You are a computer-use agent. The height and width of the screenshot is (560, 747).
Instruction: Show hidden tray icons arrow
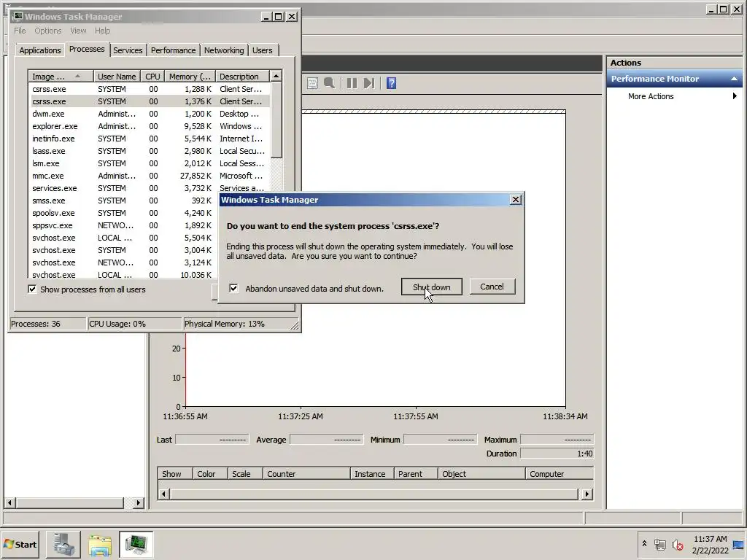(644, 543)
